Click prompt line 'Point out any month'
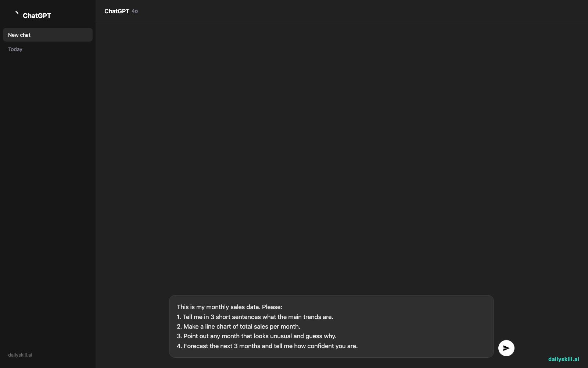Viewport: 588px width, 368px height. (x=257, y=336)
